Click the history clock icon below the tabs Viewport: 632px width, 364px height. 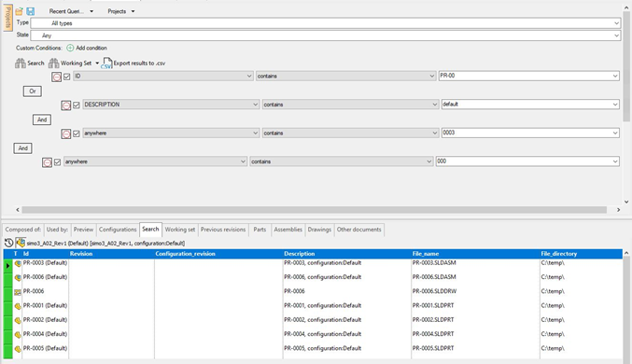[x=8, y=243]
